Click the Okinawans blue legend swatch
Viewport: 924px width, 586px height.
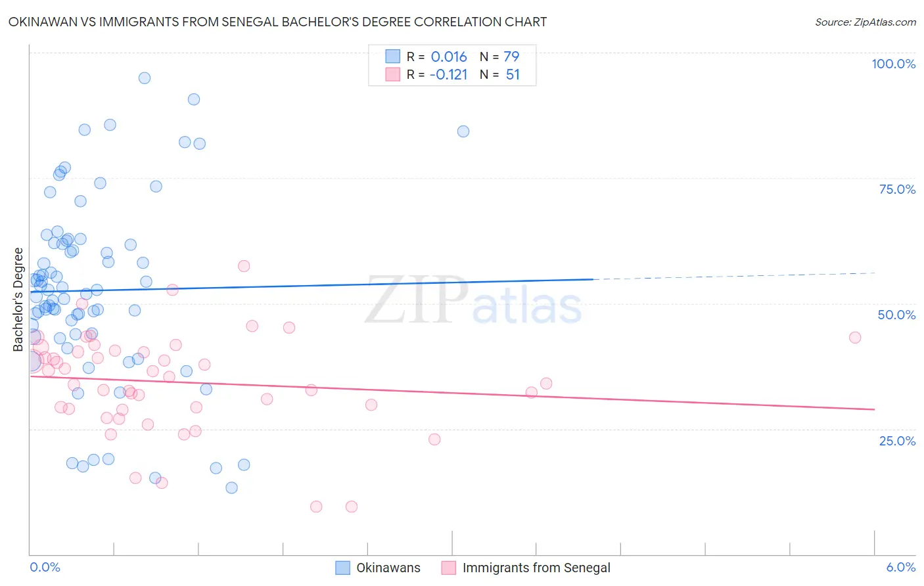(x=342, y=568)
